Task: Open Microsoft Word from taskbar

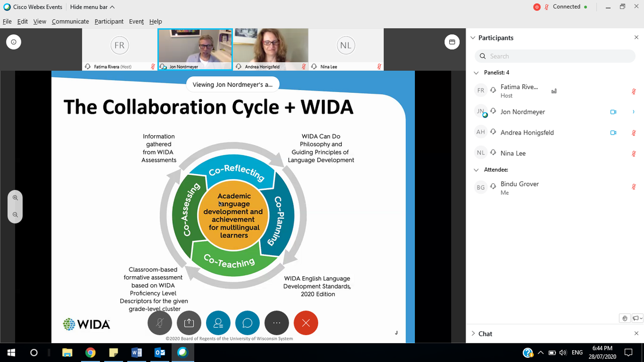Action: click(x=136, y=352)
